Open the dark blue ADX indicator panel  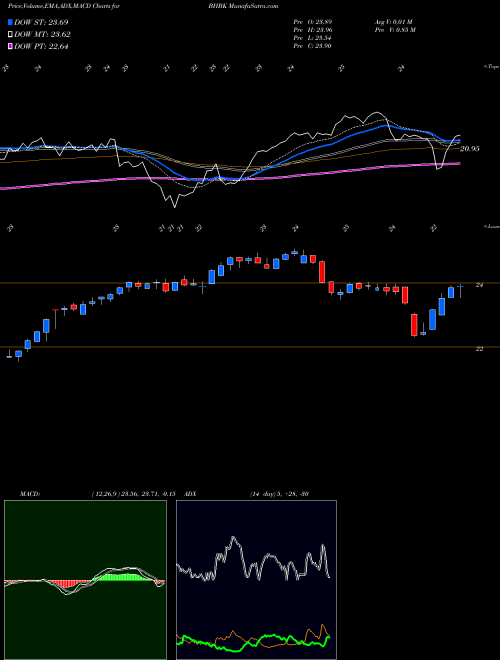(256, 580)
